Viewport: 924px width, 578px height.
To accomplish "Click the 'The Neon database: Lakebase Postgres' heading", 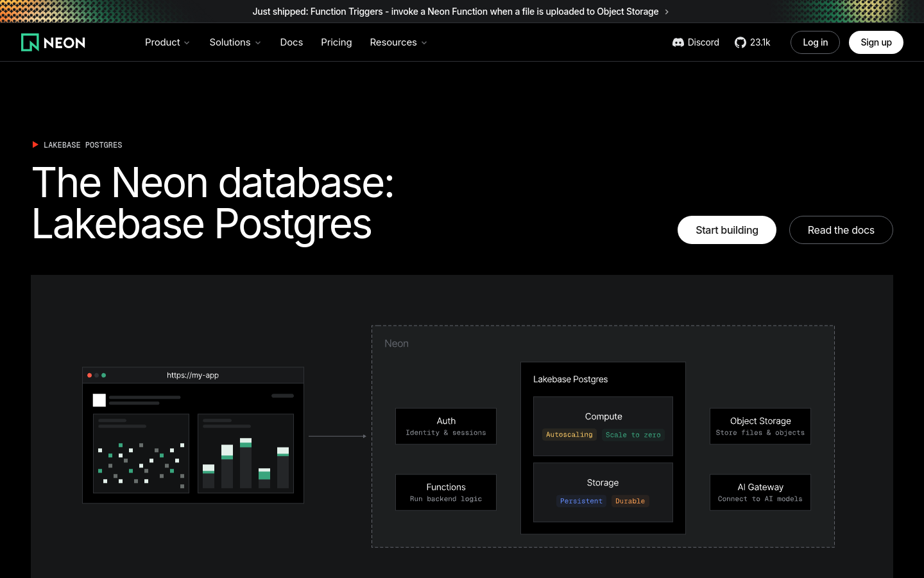I will click(213, 203).
